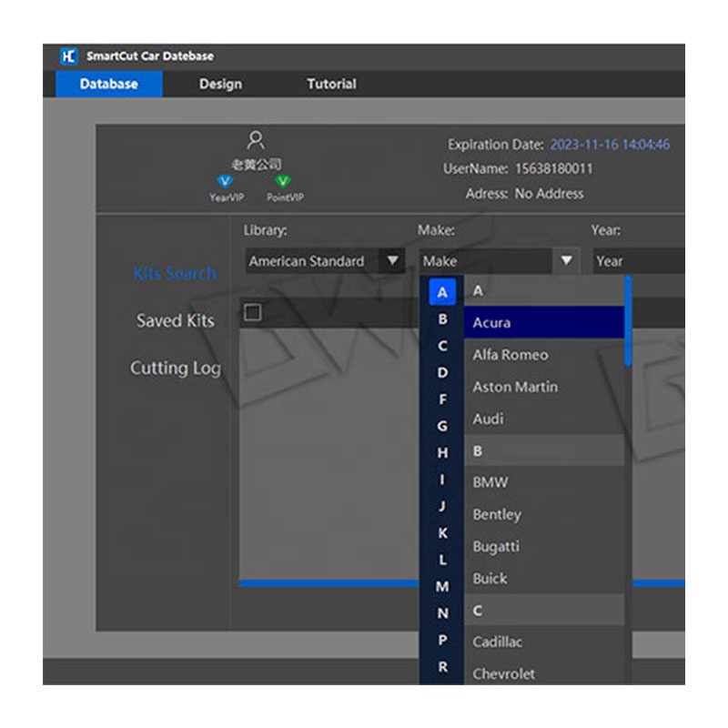This screenshot has height=728, width=728.
Task: Click the user profile avatar icon
Action: point(256,140)
